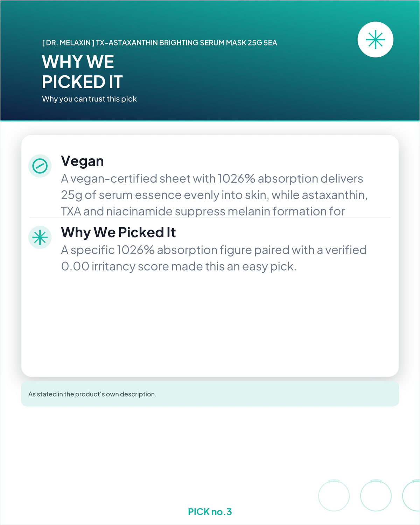This screenshot has width=420, height=525.
Task: Click the thin teal line under the header
Action: 210,121
